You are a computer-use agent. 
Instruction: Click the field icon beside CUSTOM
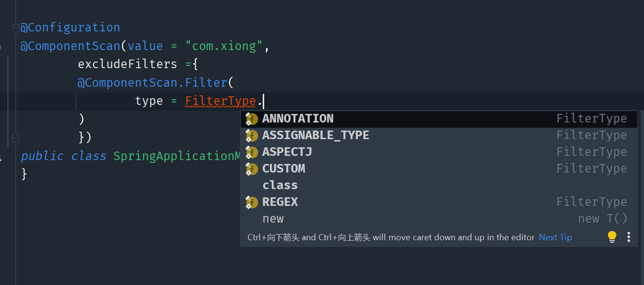pyautogui.click(x=251, y=169)
